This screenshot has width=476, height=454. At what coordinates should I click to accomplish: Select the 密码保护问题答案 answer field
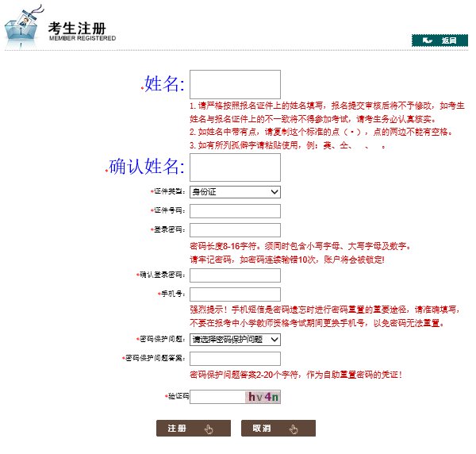236,359
